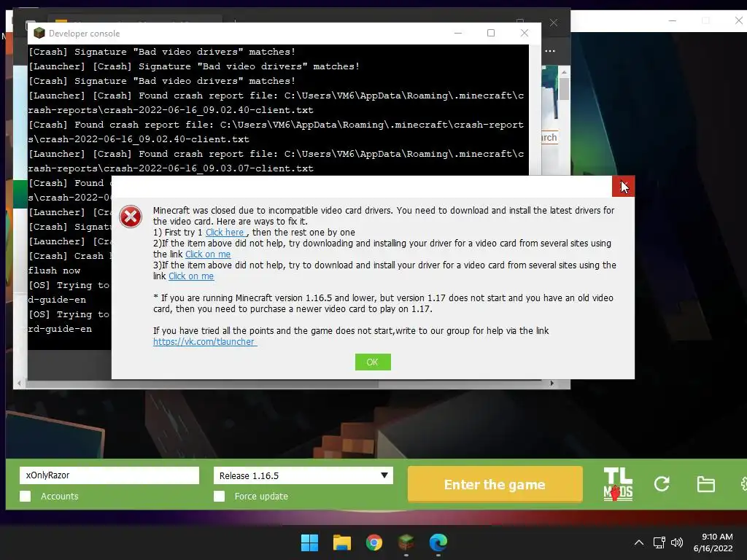Screen dimensions: 747x560
Task: Click the xOnlyRazor username field
Action: [x=109, y=475]
